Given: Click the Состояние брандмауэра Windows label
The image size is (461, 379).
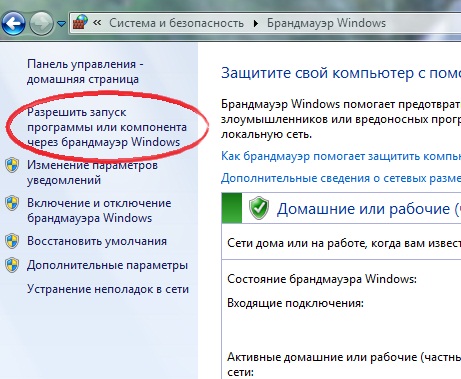Looking at the screenshot, I should [x=322, y=279].
